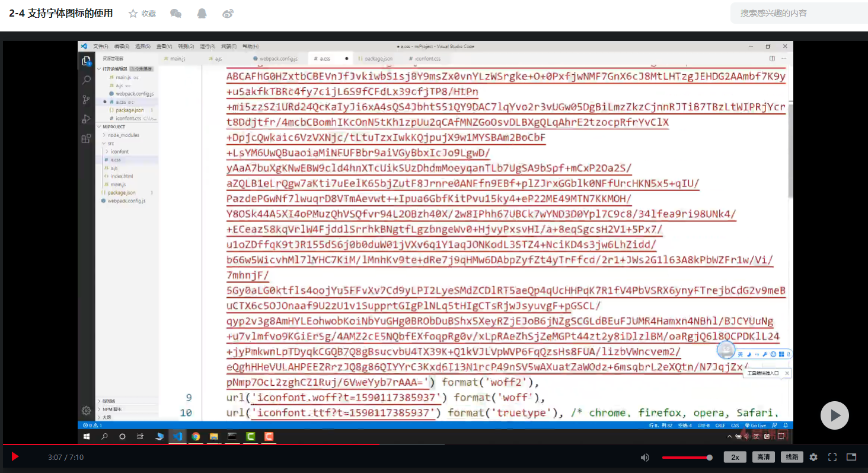Open the 帮助(H) menu
The width and height of the screenshot is (868, 473).
[250, 46]
